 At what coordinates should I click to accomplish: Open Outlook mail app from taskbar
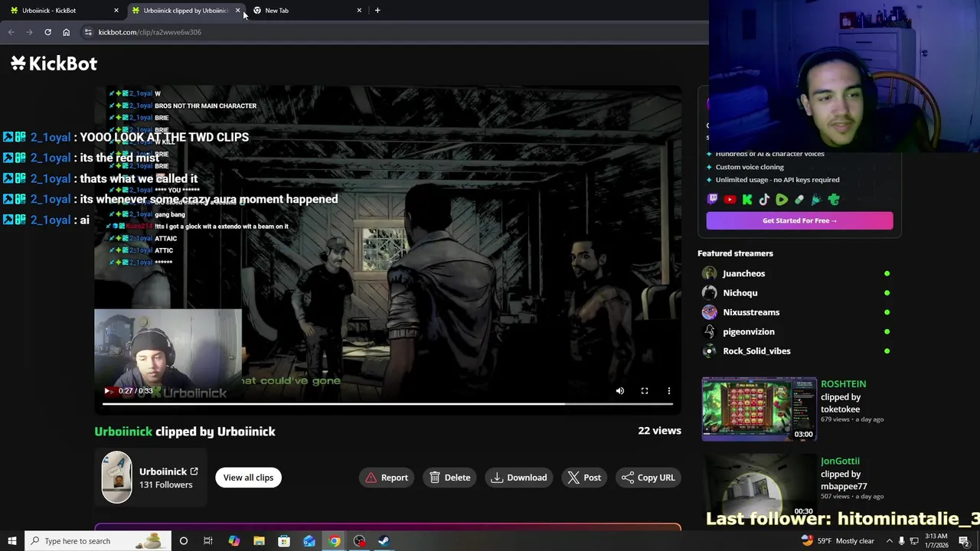309,541
